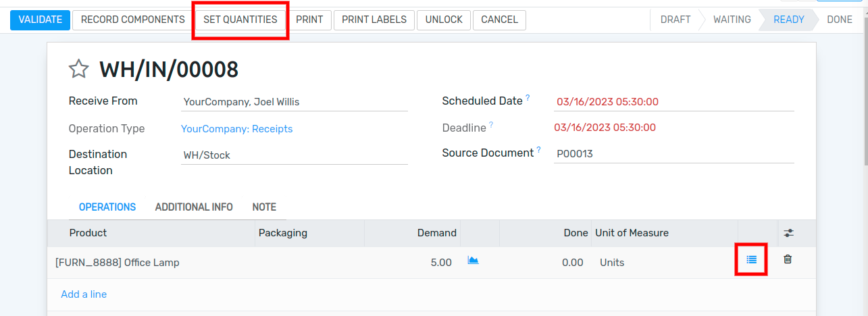Show Deadline help question mark
This screenshot has width=868, height=316.
pyautogui.click(x=491, y=125)
